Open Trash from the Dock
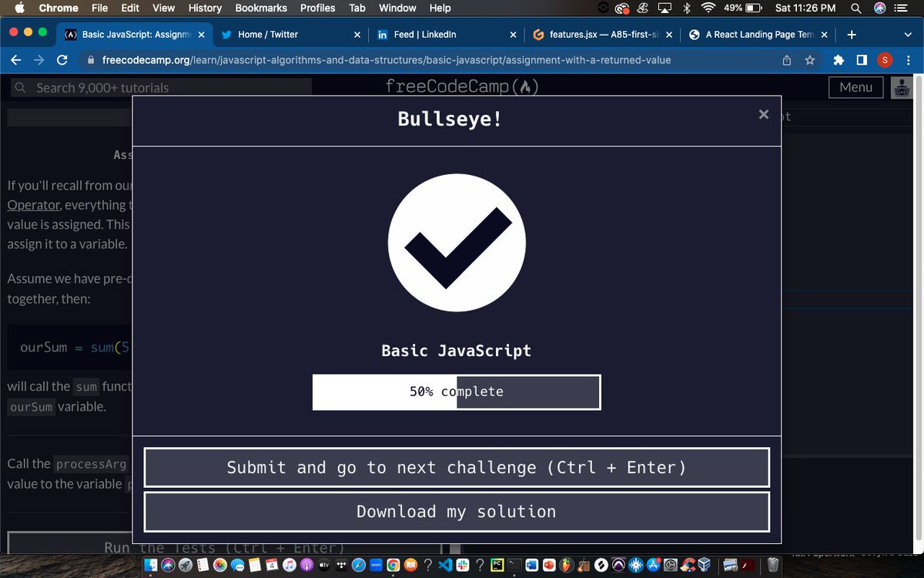The image size is (924, 578). (x=772, y=565)
